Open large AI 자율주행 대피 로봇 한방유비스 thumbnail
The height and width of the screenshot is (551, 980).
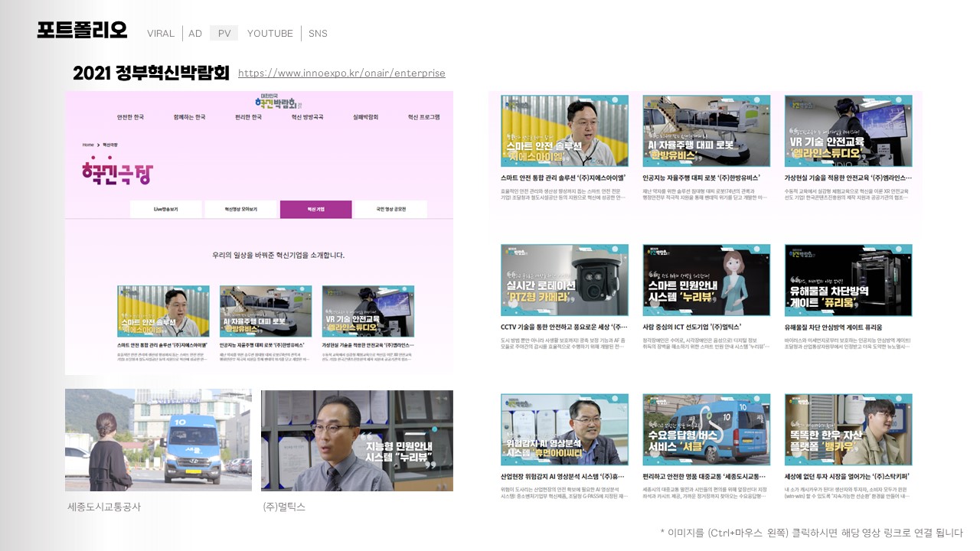pyautogui.click(x=707, y=131)
